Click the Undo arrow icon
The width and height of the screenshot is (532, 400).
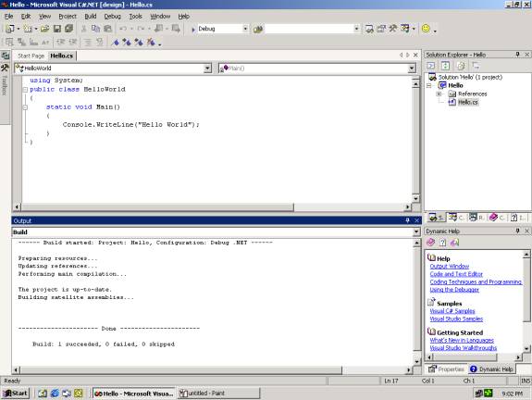[123, 29]
